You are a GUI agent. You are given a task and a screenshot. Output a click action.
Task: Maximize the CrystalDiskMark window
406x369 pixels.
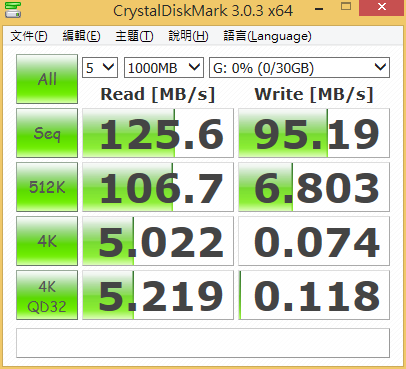(346, 7)
